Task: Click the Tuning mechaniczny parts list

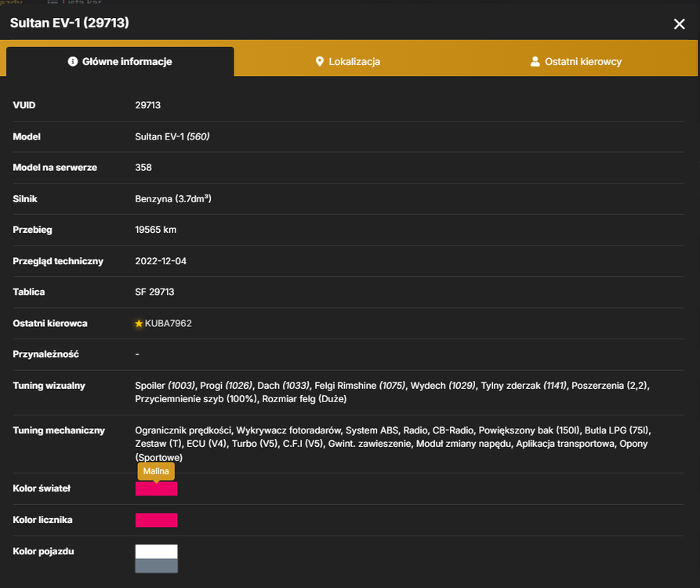Action: pos(393,444)
